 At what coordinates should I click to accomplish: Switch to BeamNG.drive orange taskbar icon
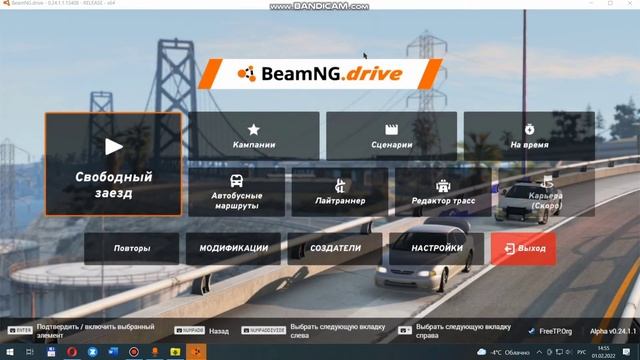coord(196,352)
